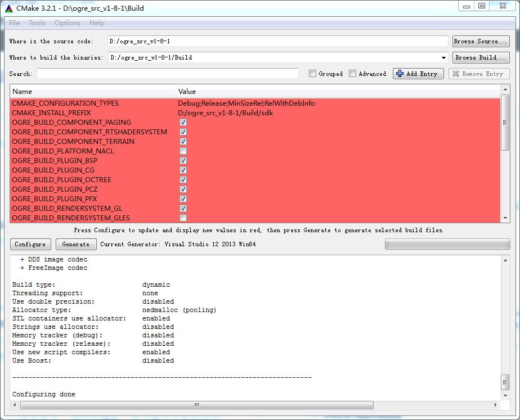The width and height of the screenshot is (520, 420).
Task: Click the configure progress bar
Action: 447,244
